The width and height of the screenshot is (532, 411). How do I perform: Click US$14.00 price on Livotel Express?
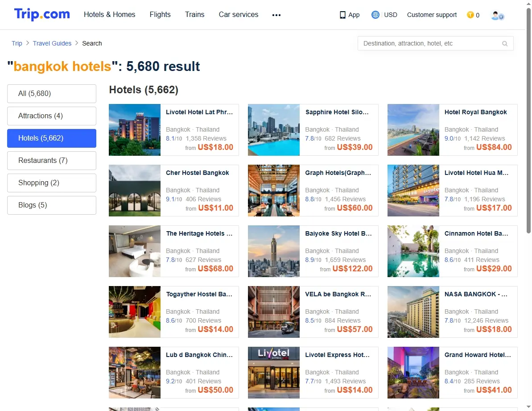(355, 390)
